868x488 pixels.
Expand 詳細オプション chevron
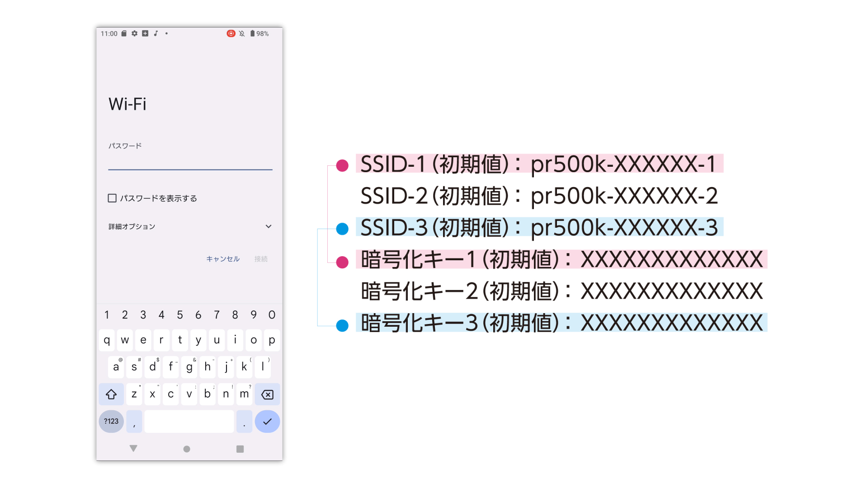[x=269, y=226]
